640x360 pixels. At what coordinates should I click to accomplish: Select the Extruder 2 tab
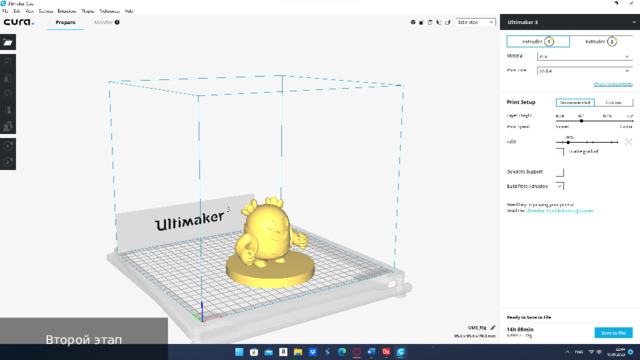601,42
